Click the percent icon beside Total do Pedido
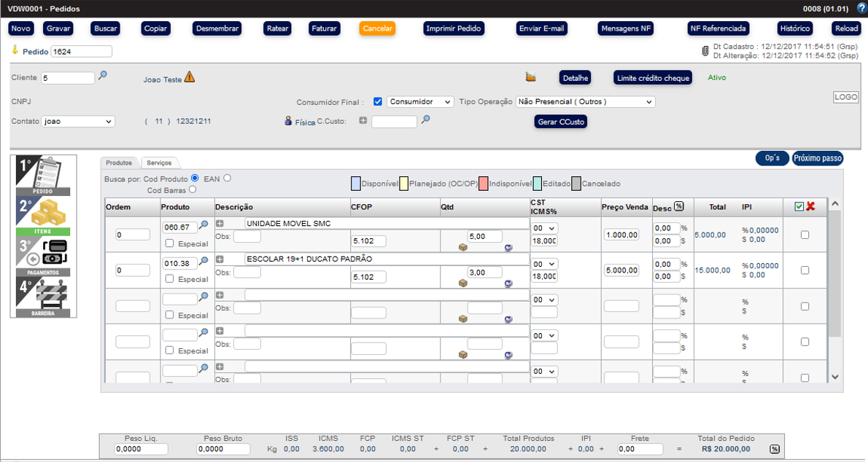The width and height of the screenshot is (868, 462). point(774,450)
